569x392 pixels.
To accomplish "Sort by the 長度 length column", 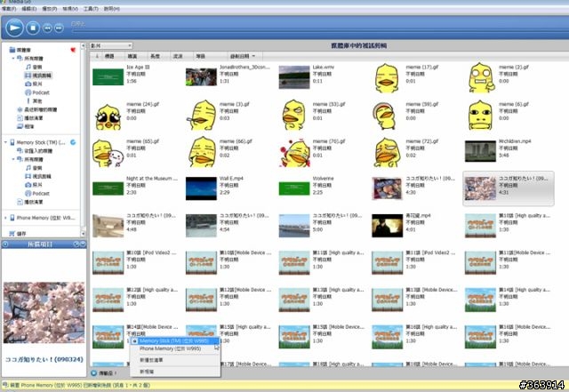I will point(156,56).
